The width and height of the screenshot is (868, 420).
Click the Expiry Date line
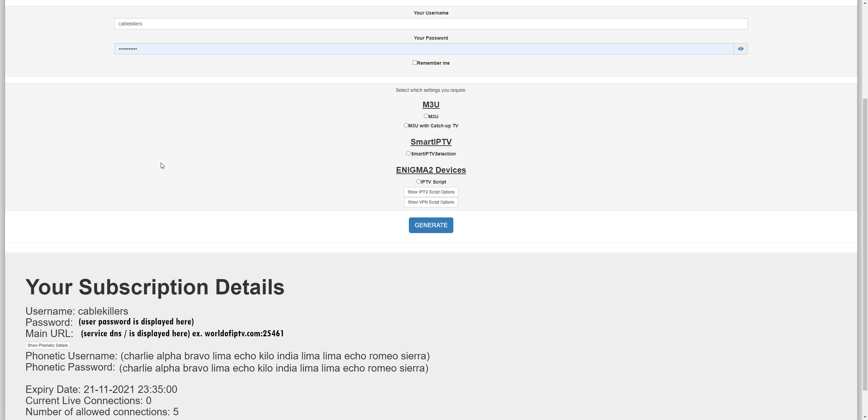pos(101,390)
